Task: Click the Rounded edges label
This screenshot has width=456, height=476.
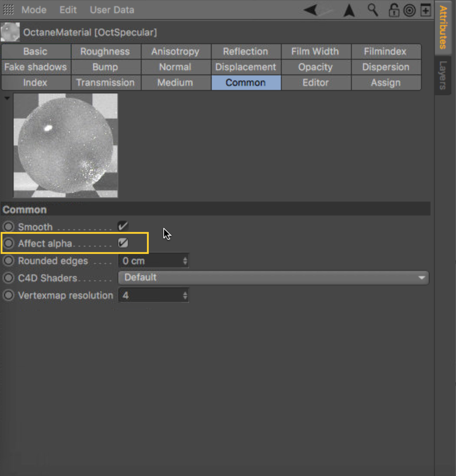Action: [x=53, y=261]
